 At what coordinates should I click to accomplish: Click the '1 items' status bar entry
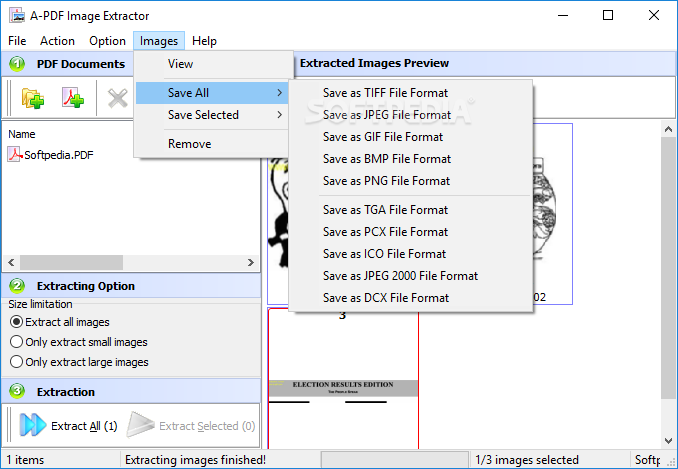[x=25, y=460]
